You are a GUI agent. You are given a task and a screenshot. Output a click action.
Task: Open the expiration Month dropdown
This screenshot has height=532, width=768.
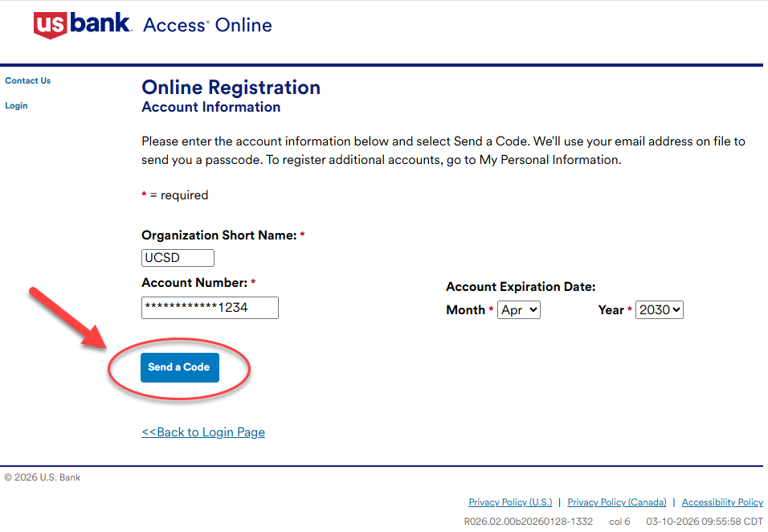[518, 309]
